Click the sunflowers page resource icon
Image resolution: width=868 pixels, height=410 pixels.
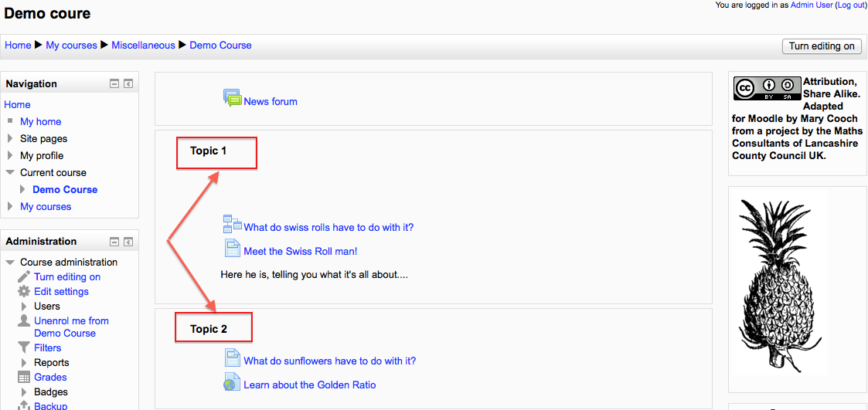click(233, 357)
